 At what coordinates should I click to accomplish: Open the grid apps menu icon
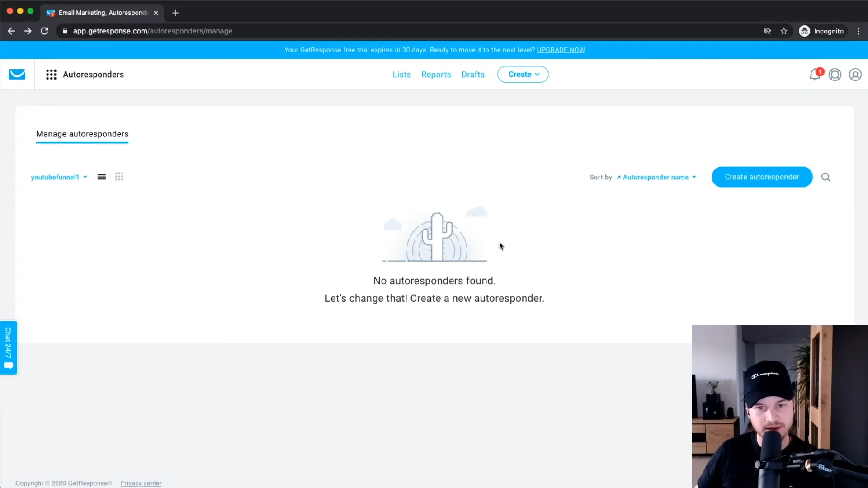coord(51,75)
